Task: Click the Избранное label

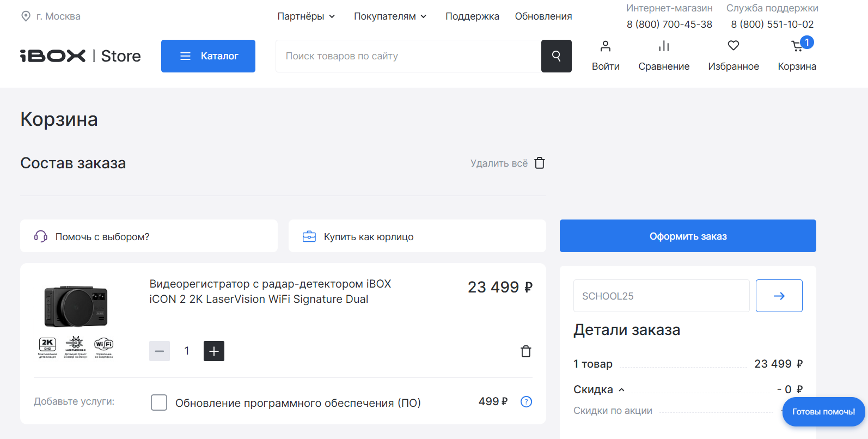Action: (733, 66)
